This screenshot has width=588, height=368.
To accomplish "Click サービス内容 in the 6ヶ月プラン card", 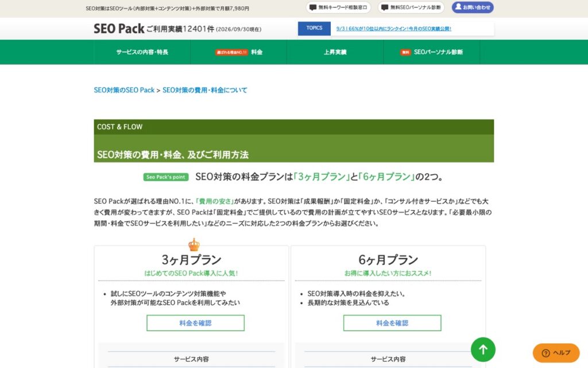I will coord(388,359).
